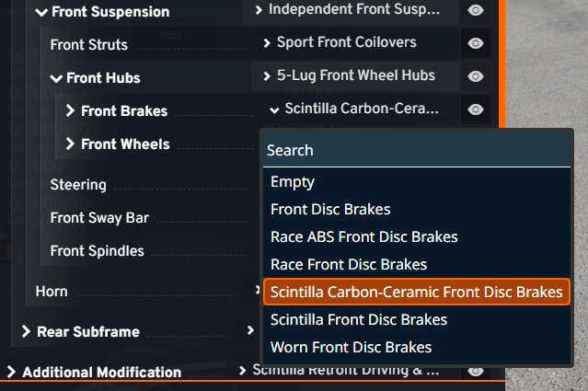588x391 pixels.
Task: Click the eye icon beside Scintilla Carbon-Ceramic brakes
Action: click(x=475, y=109)
